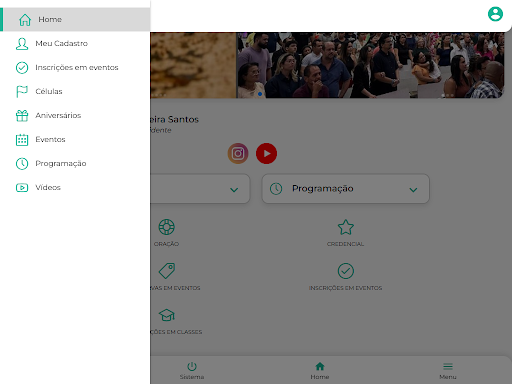Viewport: 512px width, 384px height.
Task: Click the flag icon beside Células
Action: click(22, 92)
